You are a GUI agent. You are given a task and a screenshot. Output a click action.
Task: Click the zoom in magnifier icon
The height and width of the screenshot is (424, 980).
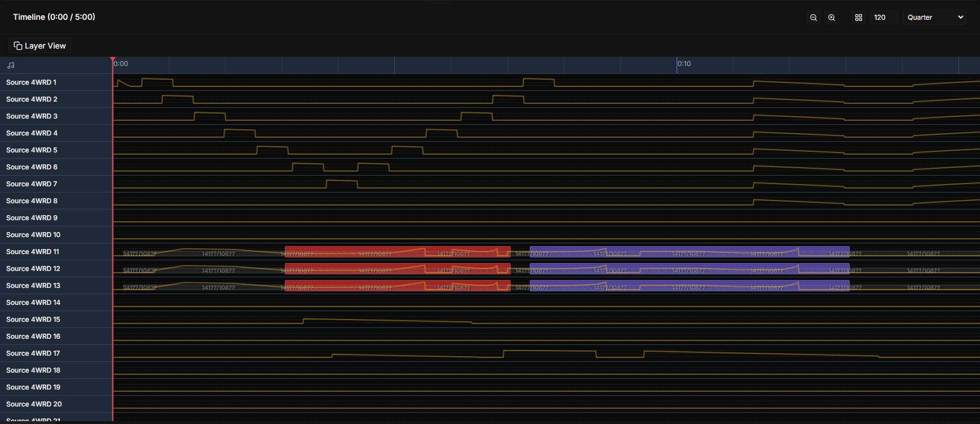832,18
